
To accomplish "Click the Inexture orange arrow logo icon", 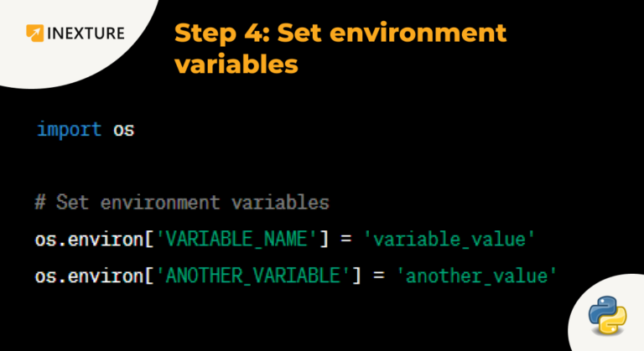I will (x=35, y=34).
